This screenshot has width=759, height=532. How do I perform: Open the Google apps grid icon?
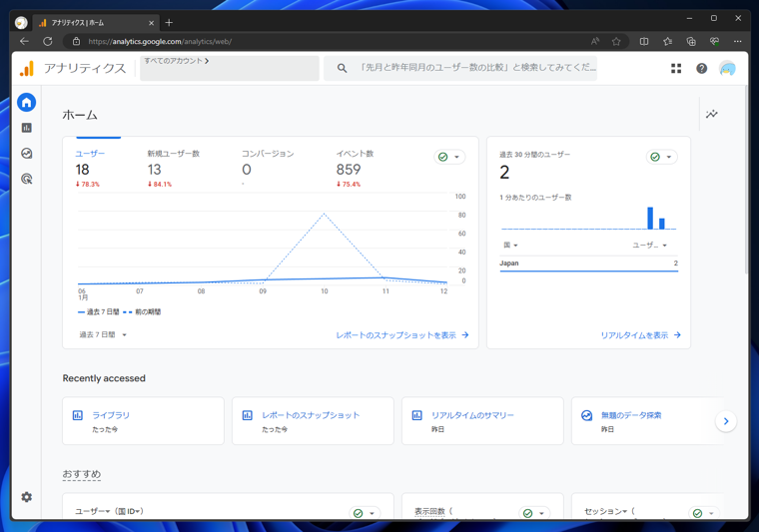(676, 68)
